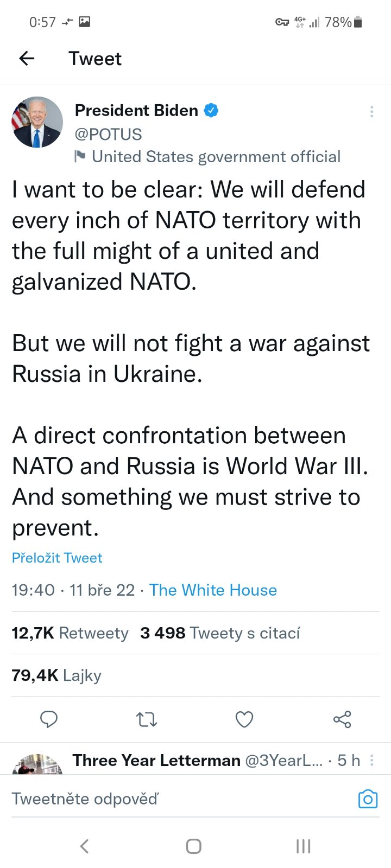This screenshot has height=868, width=391.
Task: Tap "Přeložit Tweet" translate link
Action: tap(57, 558)
